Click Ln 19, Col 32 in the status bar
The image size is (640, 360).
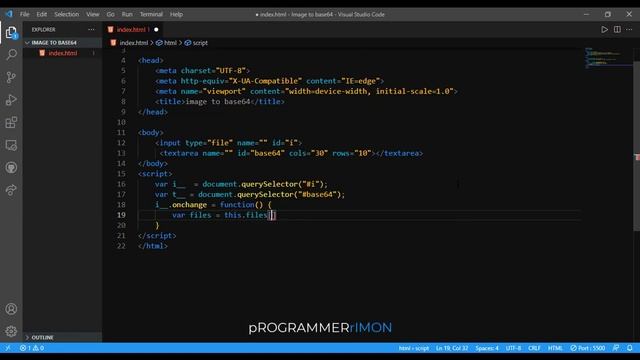click(x=452, y=348)
